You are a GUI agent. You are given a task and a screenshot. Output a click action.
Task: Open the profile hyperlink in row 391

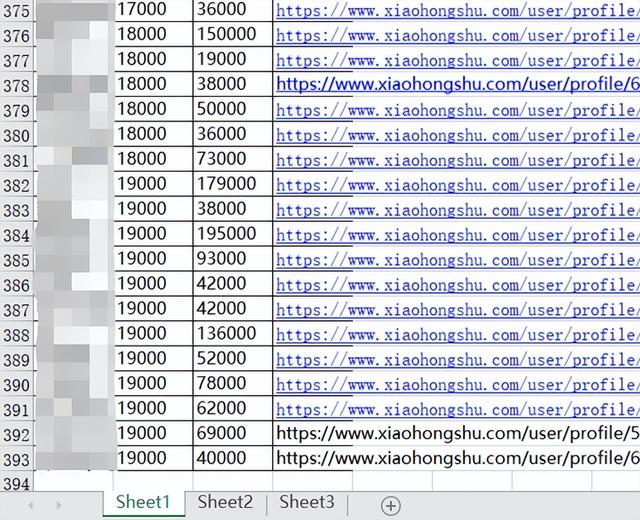click(x=456, y=410)
